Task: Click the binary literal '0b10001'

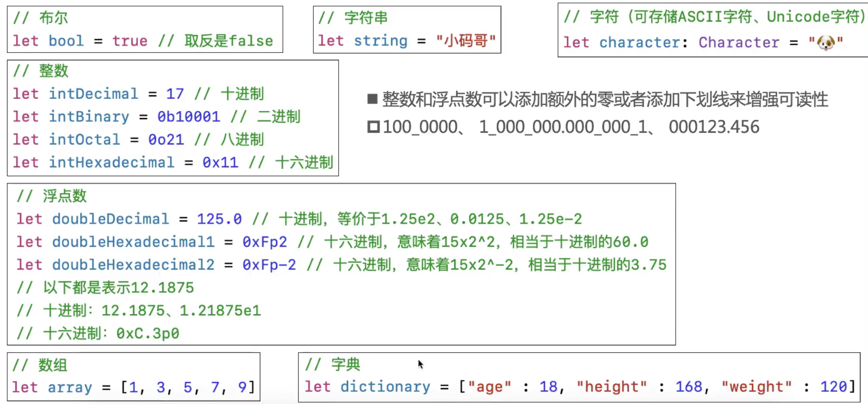Action: tap(189, 117)
